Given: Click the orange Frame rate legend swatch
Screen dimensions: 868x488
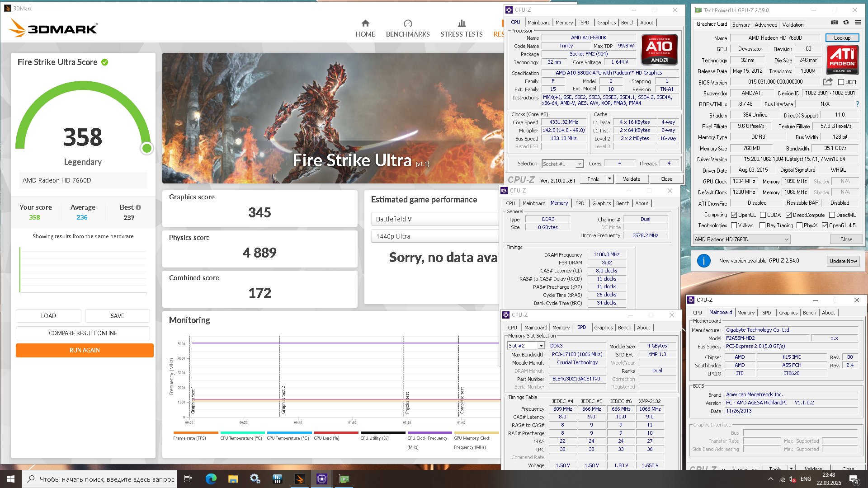Looking at the screenshot, I should click(x=196, y=432).
